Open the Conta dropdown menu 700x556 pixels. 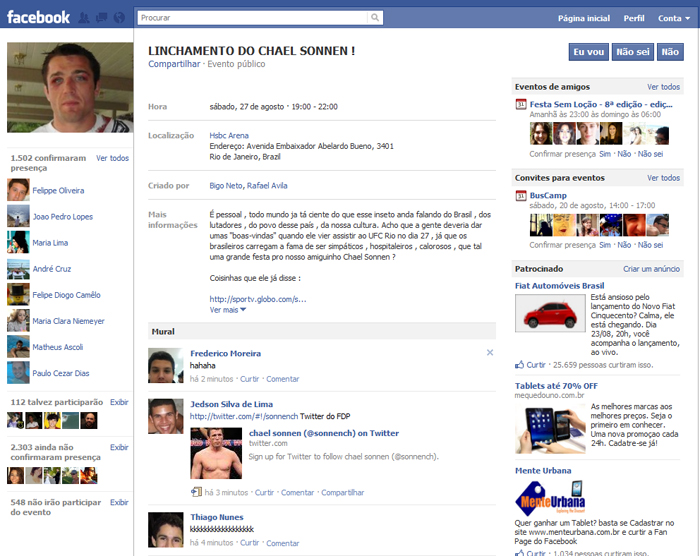674,18
